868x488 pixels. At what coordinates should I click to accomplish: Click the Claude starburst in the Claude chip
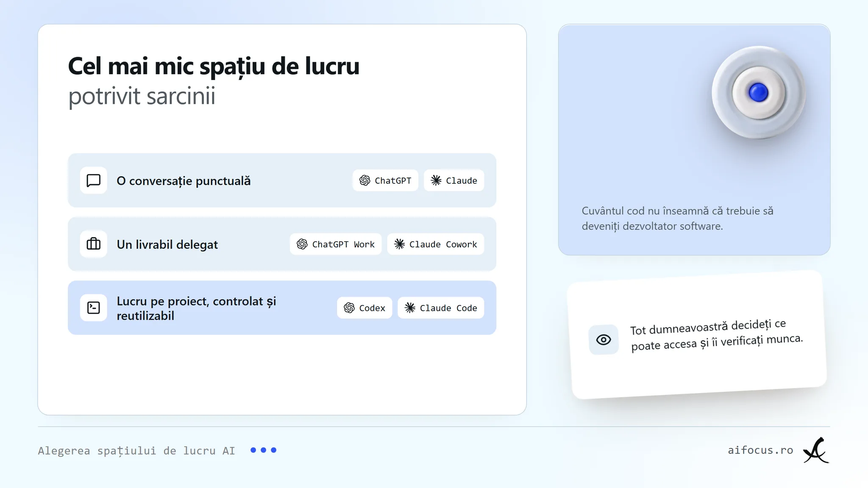[x=436, y=180]
